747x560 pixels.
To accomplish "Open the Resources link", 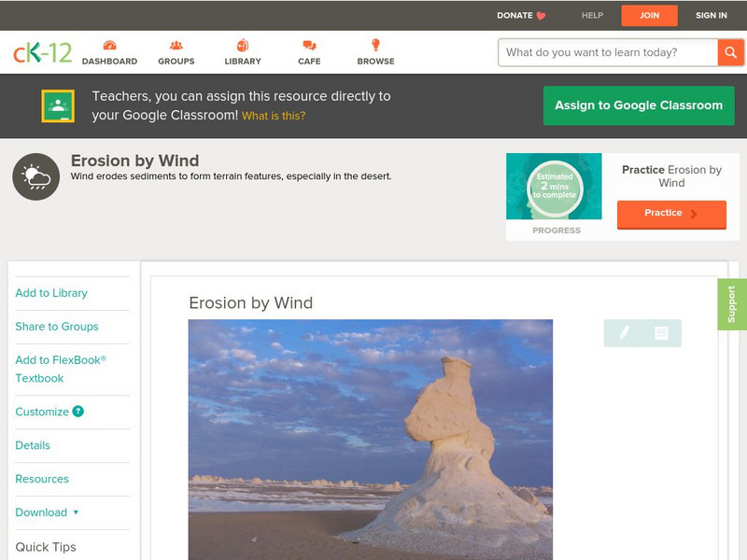I will [42, 479].
